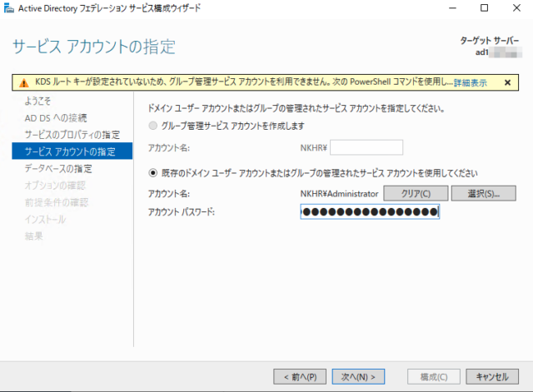533x392 pixels.
Task: Click the アカウント パスワード: label
Action: tap(182, 212)
